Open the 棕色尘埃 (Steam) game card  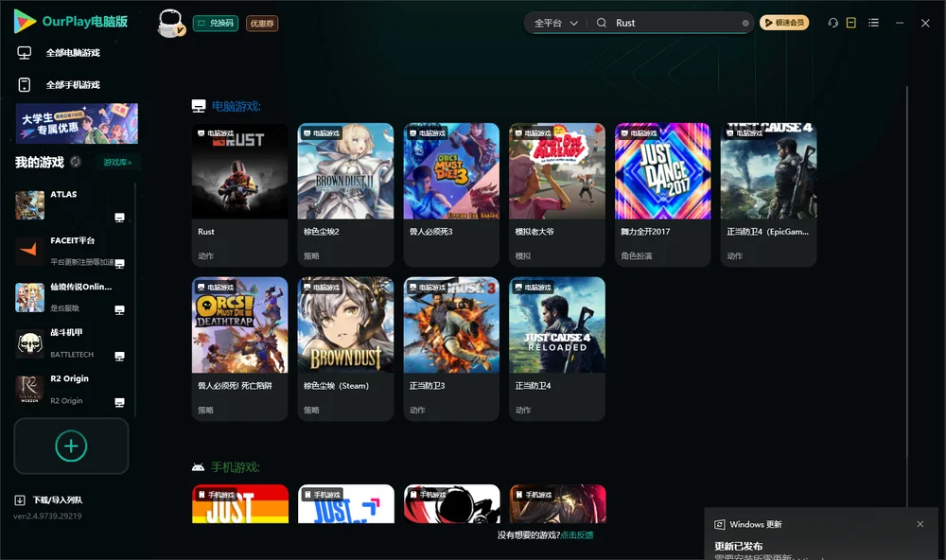345,349
